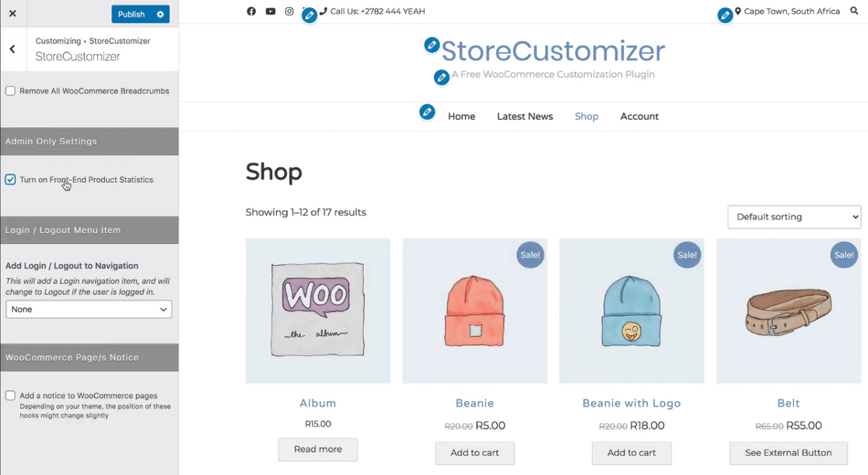868x475 pixels.
Task: Click the edit pencil beside the phone number
Action: pos(309,12)
